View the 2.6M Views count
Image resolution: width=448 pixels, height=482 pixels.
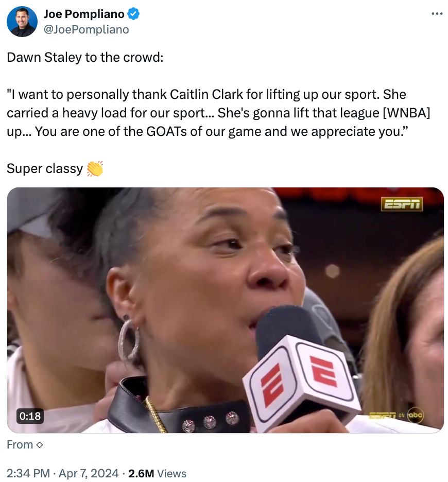click(157, 473)
